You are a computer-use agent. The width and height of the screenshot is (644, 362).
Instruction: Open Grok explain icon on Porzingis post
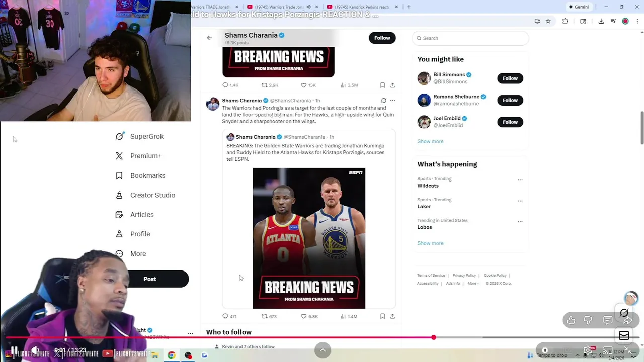383,101
